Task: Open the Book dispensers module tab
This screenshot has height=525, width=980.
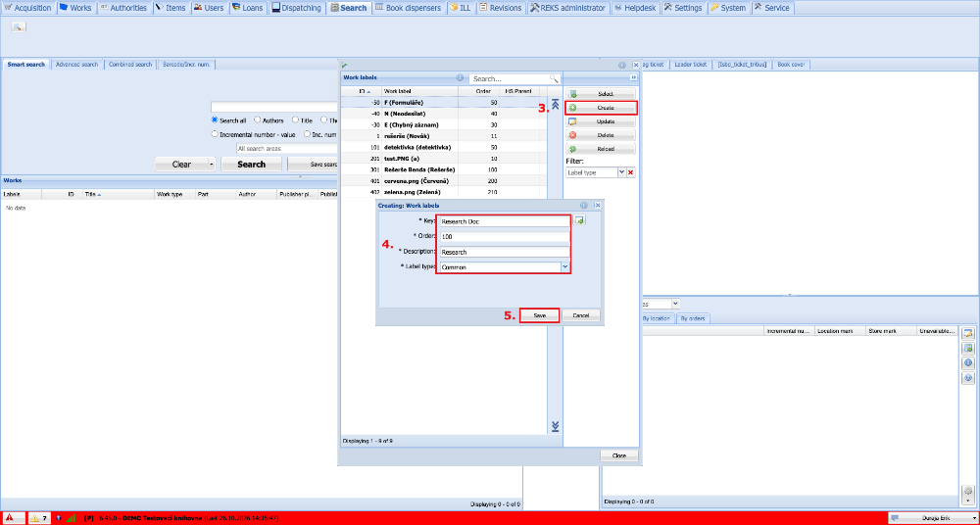Action: coord(410,8)
